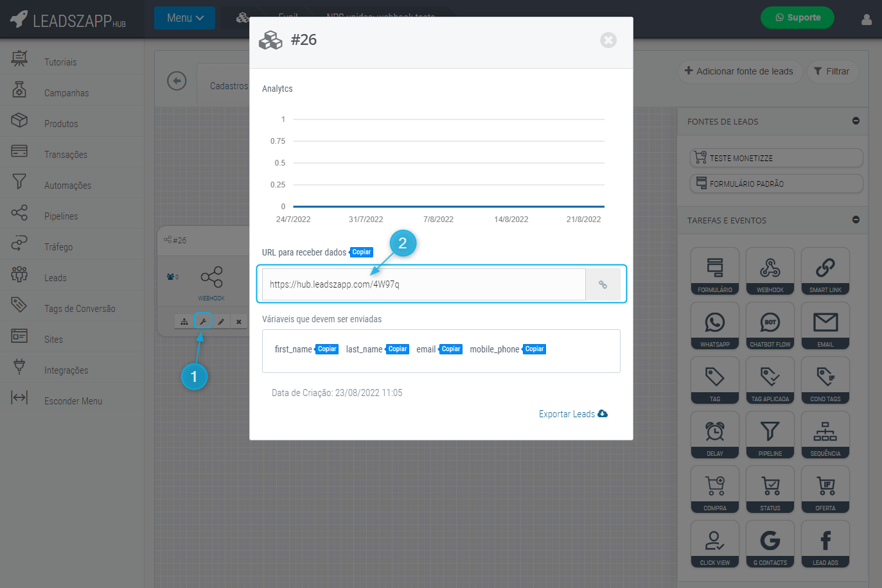The width and height of the screenshot is (882, 588).
Task: Open Automações in the sidebar
Action: coord(67,186)
